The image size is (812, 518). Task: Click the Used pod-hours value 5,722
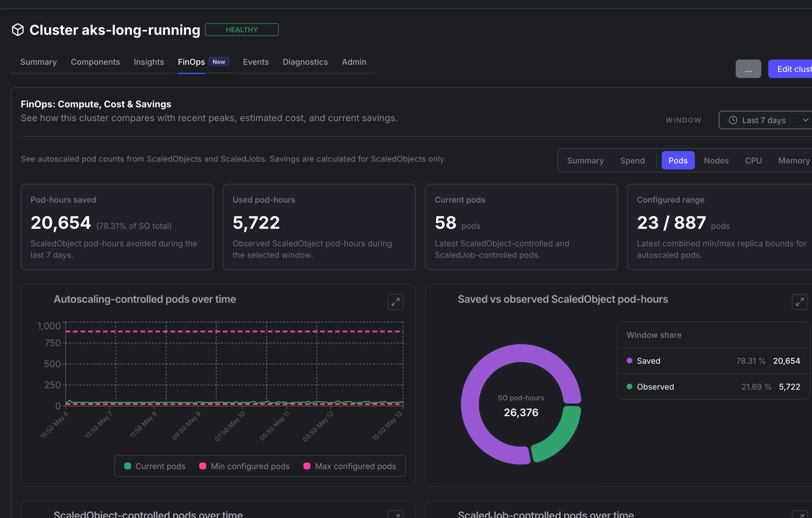pyautogui.click(x=256, y=223)
